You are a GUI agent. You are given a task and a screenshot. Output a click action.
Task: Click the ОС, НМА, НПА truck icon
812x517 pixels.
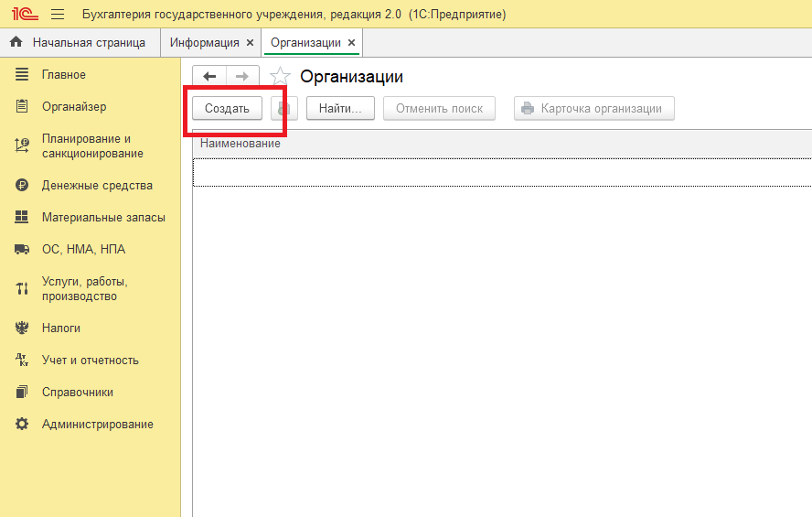[22, 249]
